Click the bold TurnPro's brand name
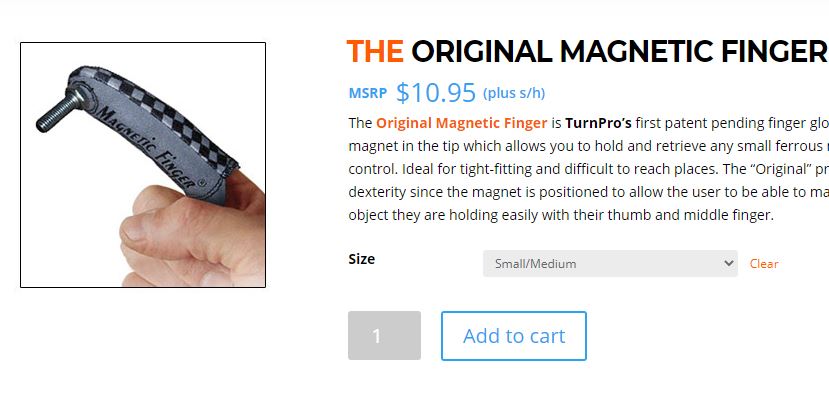The height and width of the screenshot is (400, 829). [x=598, y=123]
